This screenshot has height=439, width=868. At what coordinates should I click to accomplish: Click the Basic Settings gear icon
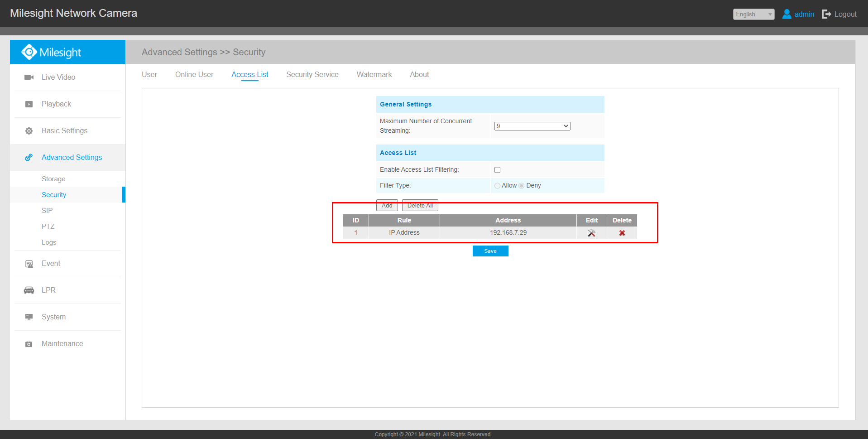29,131
